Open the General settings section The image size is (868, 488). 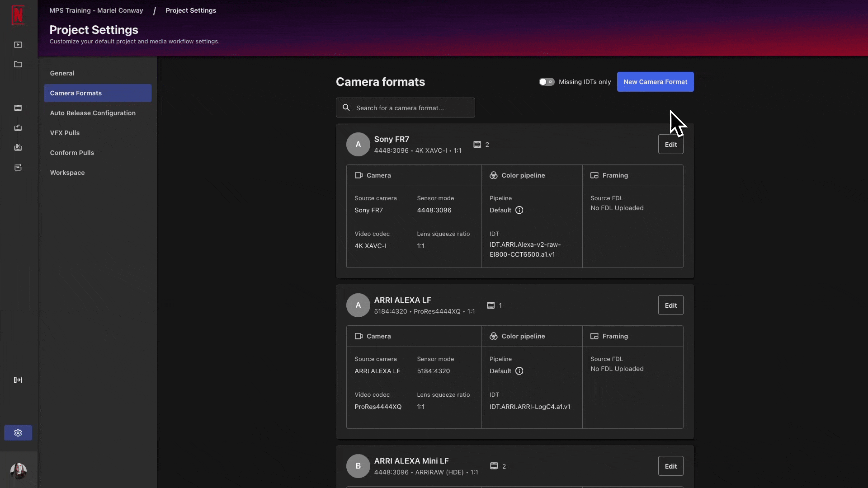click(98, 73)
